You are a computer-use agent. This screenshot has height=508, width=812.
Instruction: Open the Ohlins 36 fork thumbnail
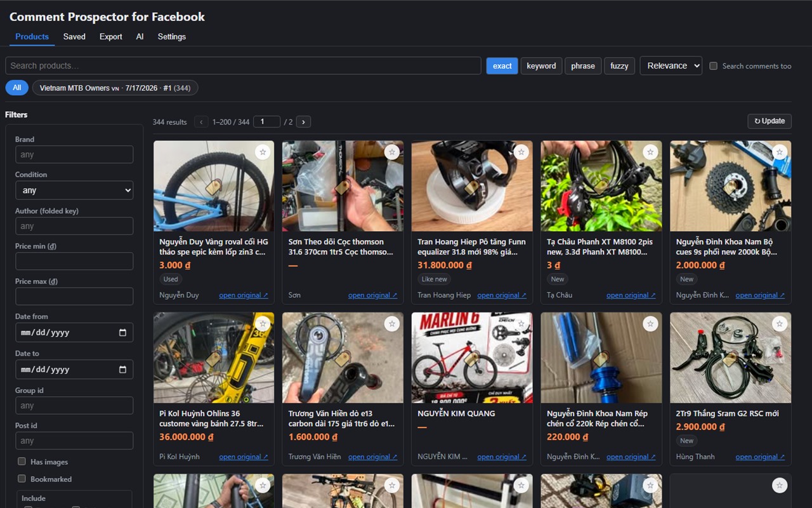tap(214, 358)
